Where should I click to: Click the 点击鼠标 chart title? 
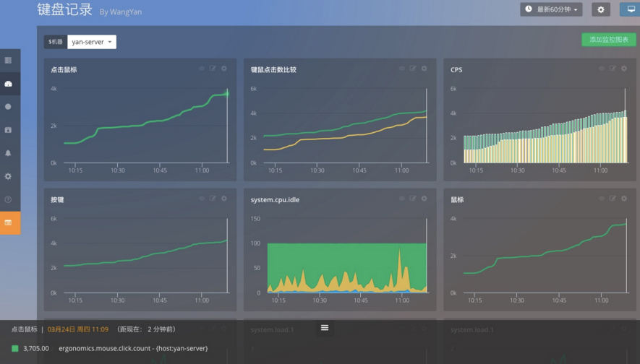tap(64, 70)
